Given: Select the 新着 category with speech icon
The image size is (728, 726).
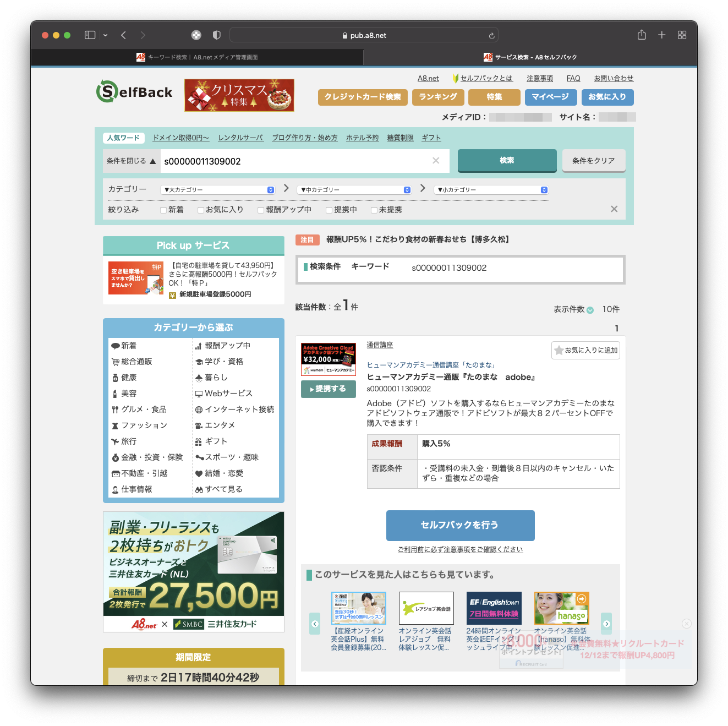Looking at the screenshot, I should pyautogui.click(x=124, y=346).
